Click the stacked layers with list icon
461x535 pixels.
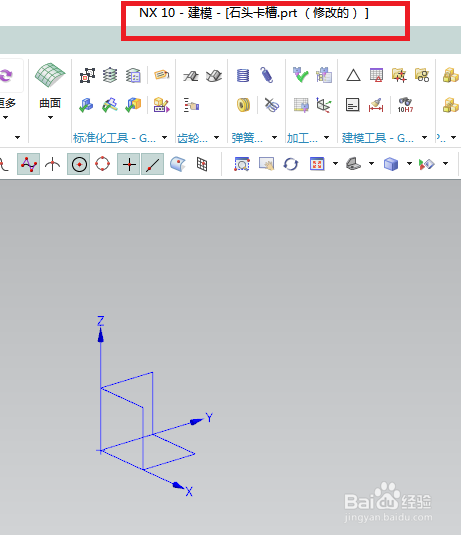[x=133, y=75]
